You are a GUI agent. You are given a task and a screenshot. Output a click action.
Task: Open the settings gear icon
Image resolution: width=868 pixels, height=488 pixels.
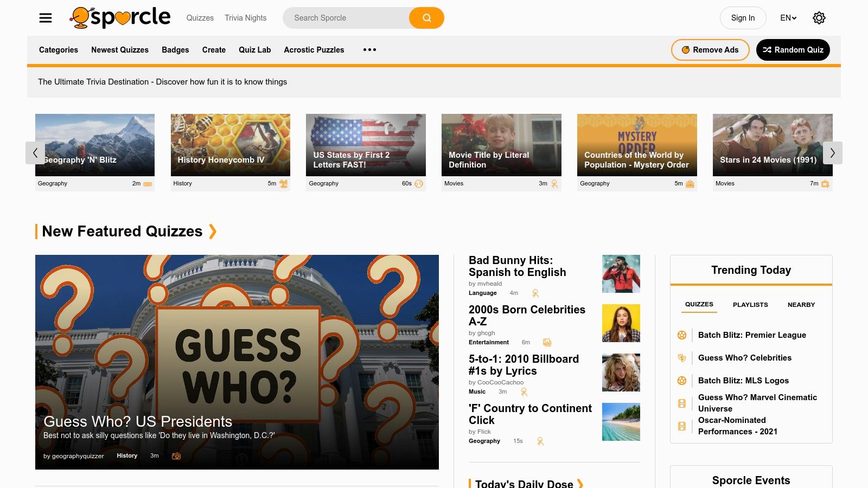819,18
